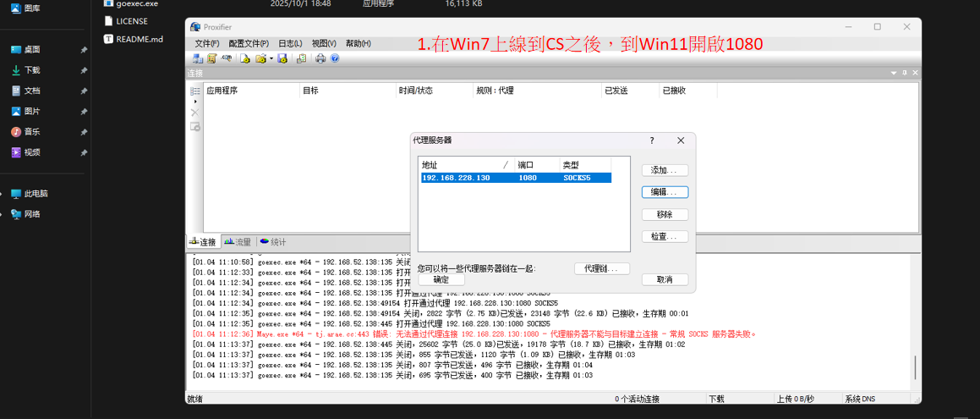Viewport: 980px width, 419px height.
Task: Save profile using the floppy disk icon
Action: (x=282, y=58)
